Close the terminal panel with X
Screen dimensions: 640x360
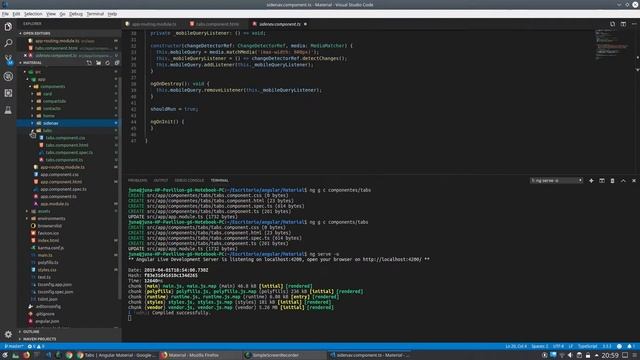click(x=633, y=180)
